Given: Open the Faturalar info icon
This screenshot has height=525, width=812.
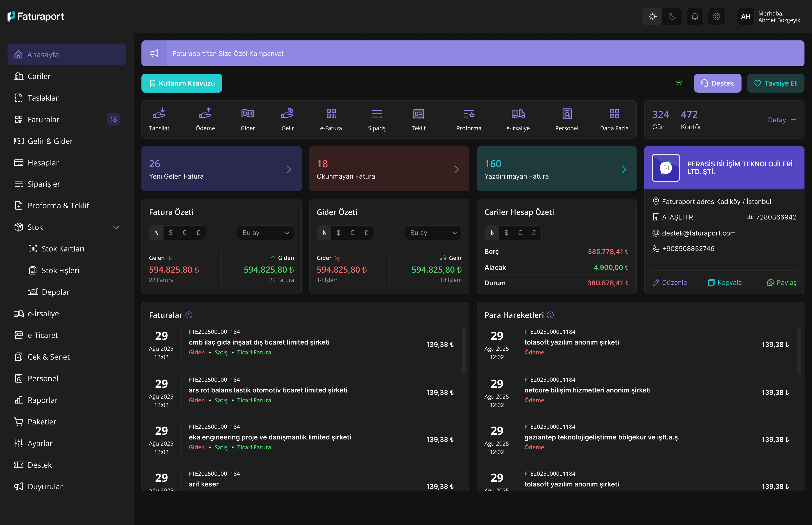Looking at the screenshot, I should (189, 315).
